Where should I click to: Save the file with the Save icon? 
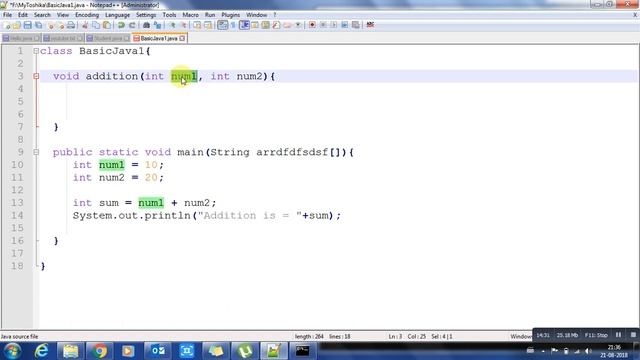click(x=27, y=25)
